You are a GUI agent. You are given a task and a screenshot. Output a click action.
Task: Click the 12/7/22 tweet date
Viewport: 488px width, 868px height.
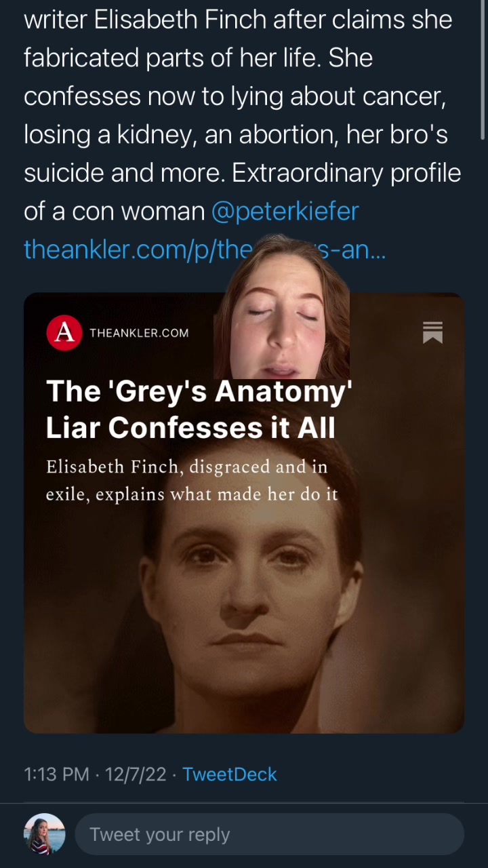pos(136,774)
